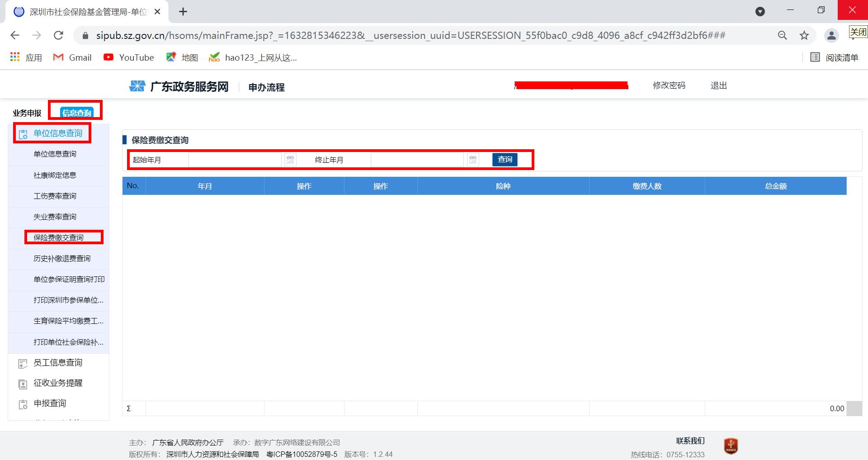
Task: Select the 员工信息查询 sidebar icon
Action: coord(23,363)
